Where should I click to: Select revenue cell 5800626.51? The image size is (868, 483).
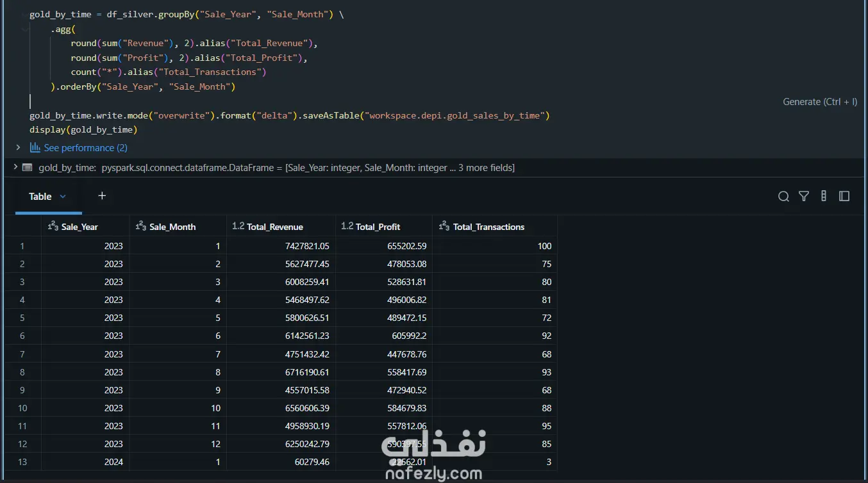coord(281,318)
